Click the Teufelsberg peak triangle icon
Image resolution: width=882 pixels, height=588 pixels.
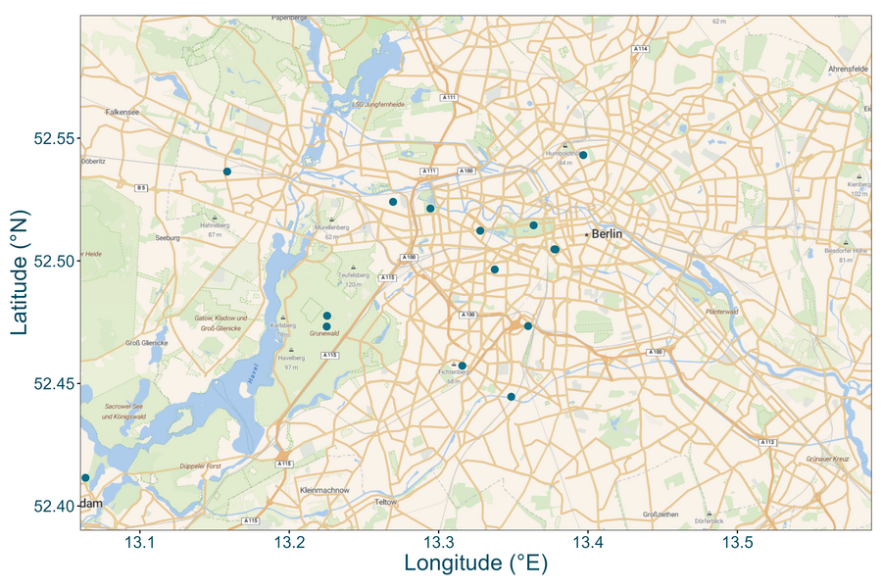click(x=353, y=268)
